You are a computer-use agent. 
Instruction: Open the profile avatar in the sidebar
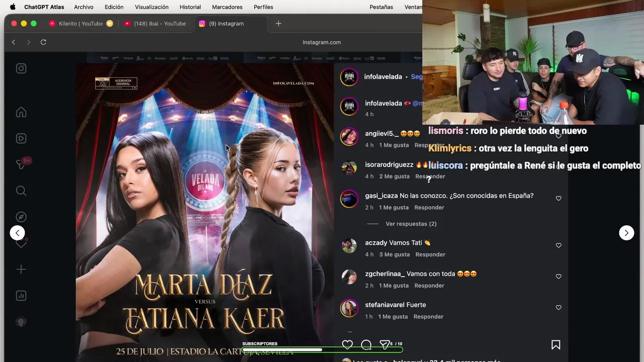pos(21,322)
